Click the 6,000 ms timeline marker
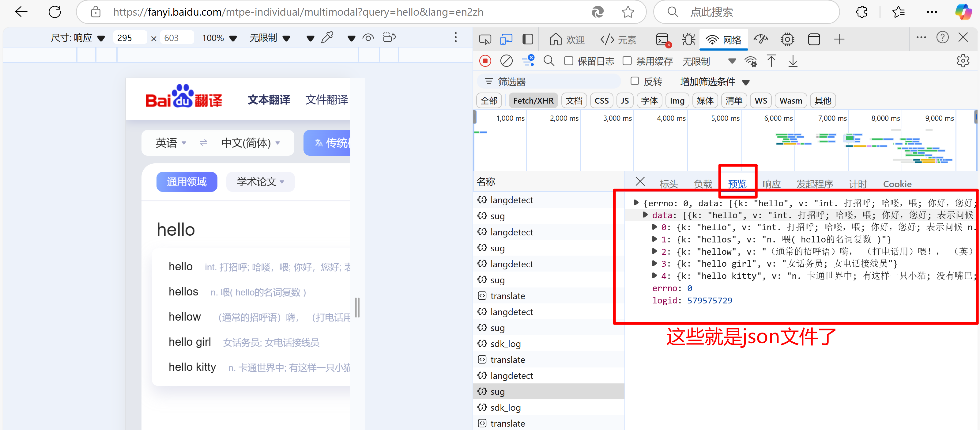 click(x=778, y=118)
